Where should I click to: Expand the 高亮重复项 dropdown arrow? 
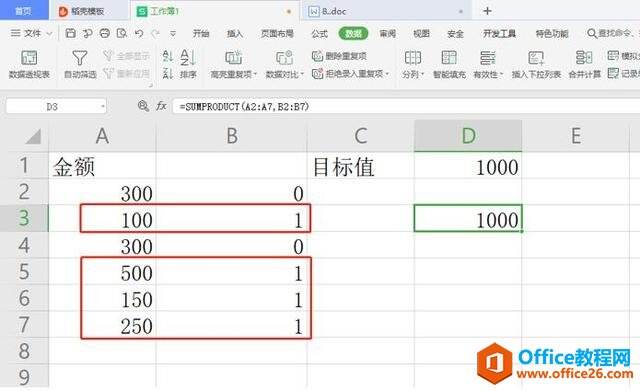(255, 74)
